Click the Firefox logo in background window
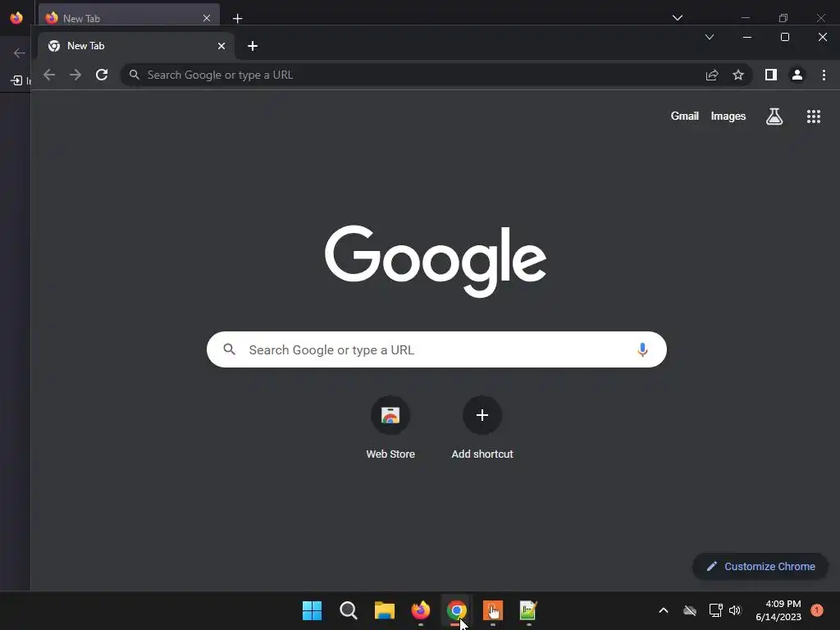The width and height of the screenshot is (840, 630). pos(16,18)
